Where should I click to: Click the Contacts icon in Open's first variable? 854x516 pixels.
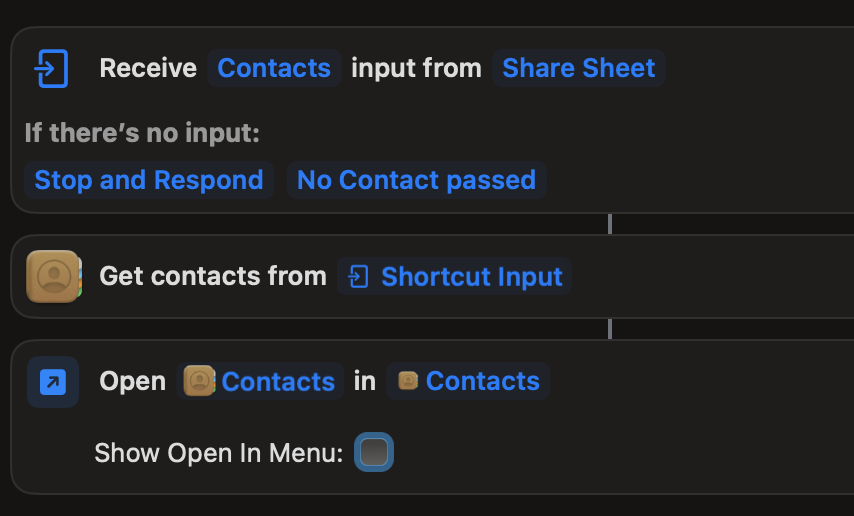[x=200, y=381]
